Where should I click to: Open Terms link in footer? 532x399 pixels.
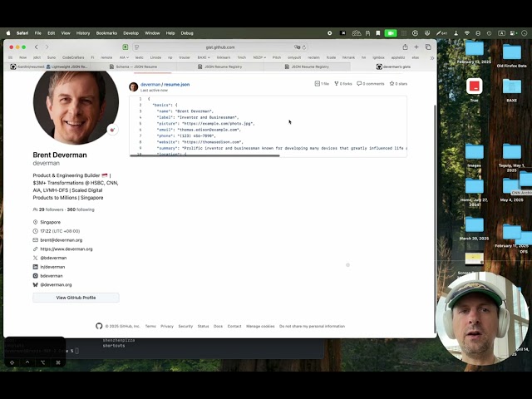[150, 327]
